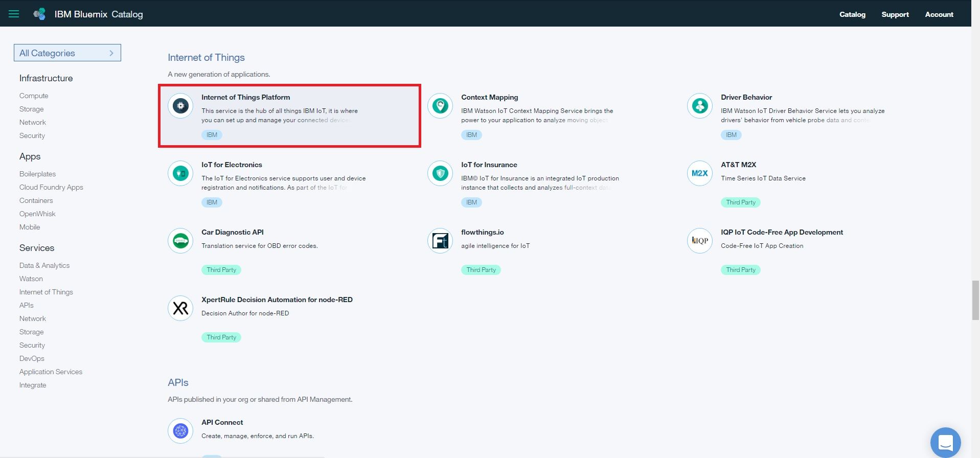Click the IQP logo icon
This screenshot has height=458, width=980.
click(x=700, y=241)
